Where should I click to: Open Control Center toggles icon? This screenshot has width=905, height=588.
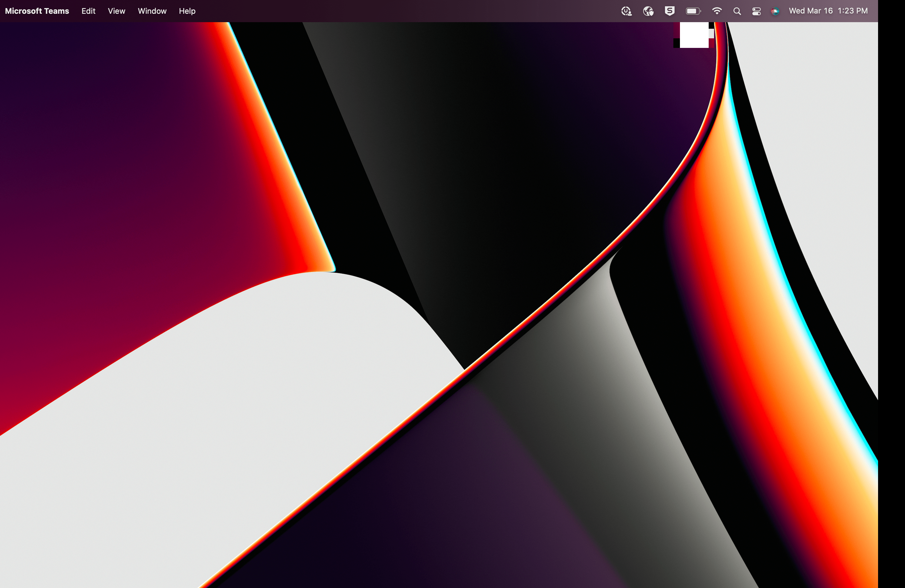pos(756,11)
